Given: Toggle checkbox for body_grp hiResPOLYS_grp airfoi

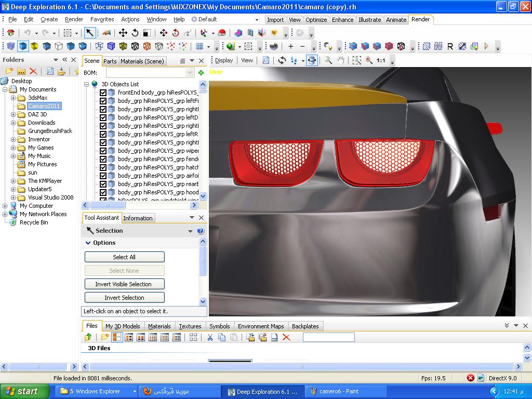Looking at the screenshot, I should click(103, 176).
